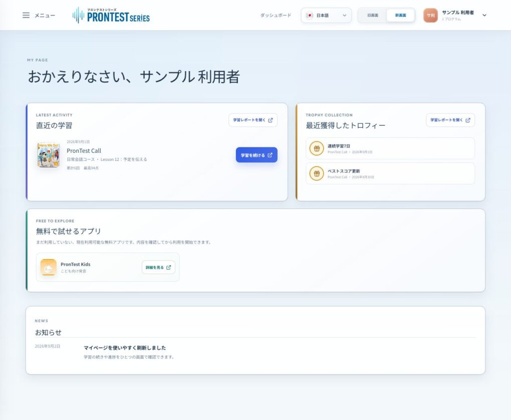The height and width of the screenshot is (420, 511).
Task: Click 学習を続ける button
Action: (x=257, y=155)
